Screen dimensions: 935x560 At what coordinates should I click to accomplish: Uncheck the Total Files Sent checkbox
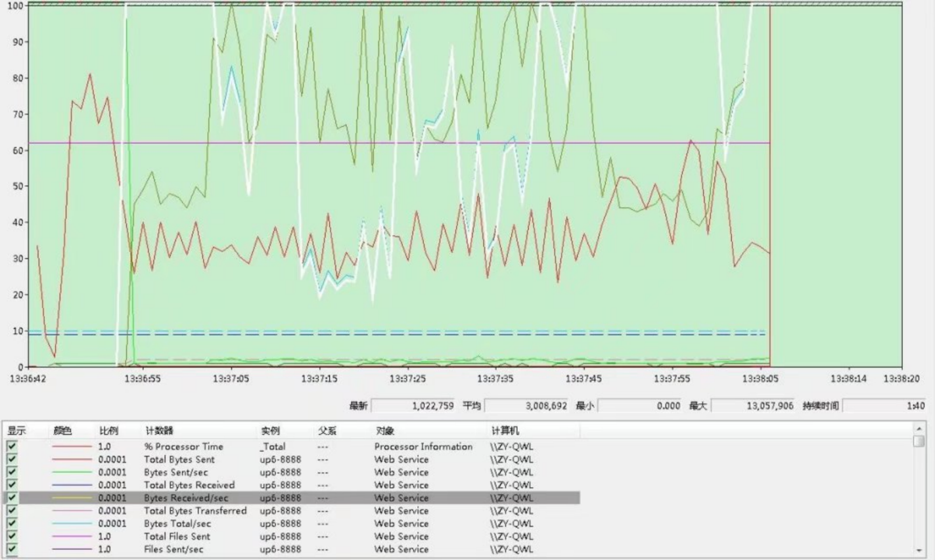click(x=12, y=536)
